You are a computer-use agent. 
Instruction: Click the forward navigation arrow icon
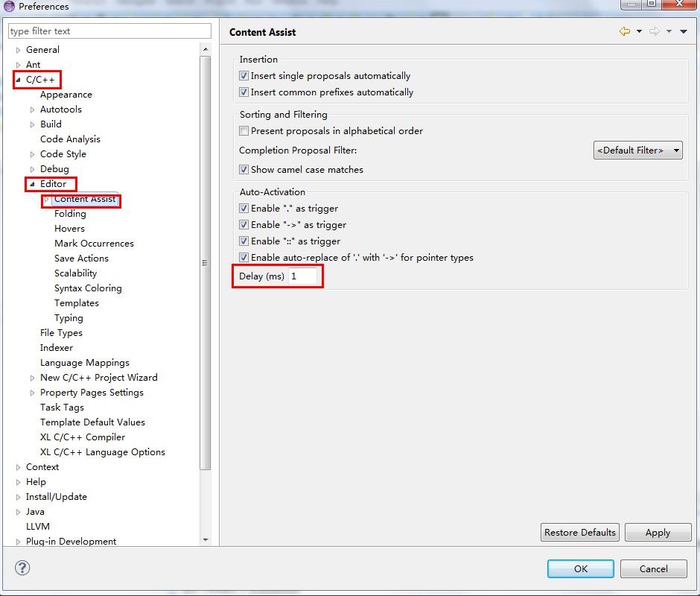pyautogui.click(x=655, y=31)
